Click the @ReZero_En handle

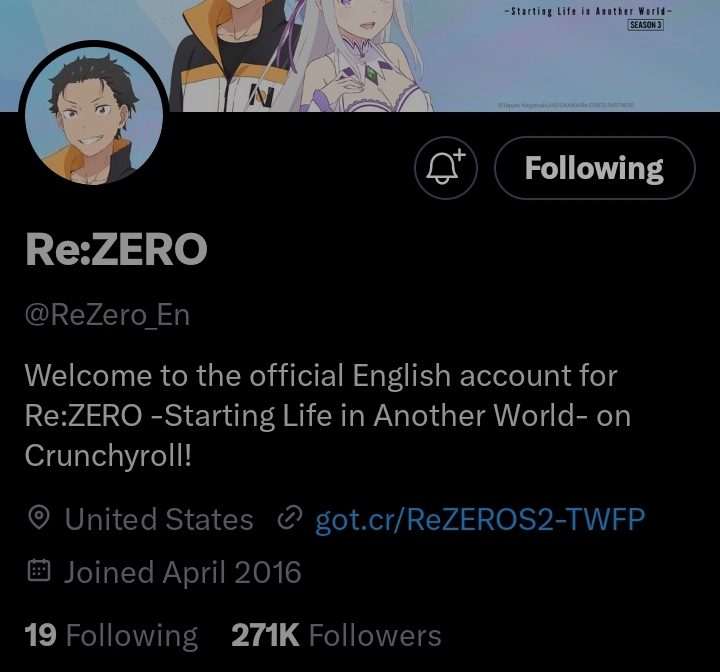coord(107,316)
